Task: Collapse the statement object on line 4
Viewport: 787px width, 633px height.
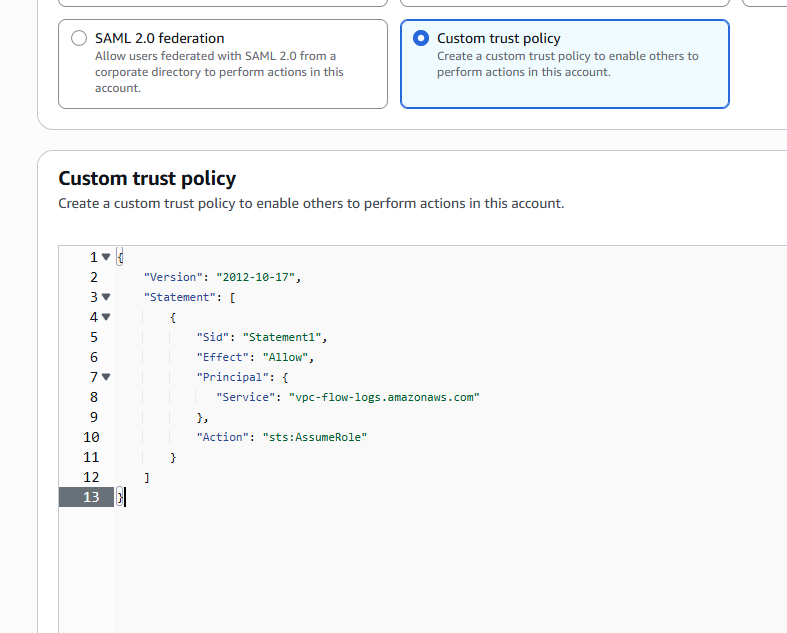Action: coord(106,317)
